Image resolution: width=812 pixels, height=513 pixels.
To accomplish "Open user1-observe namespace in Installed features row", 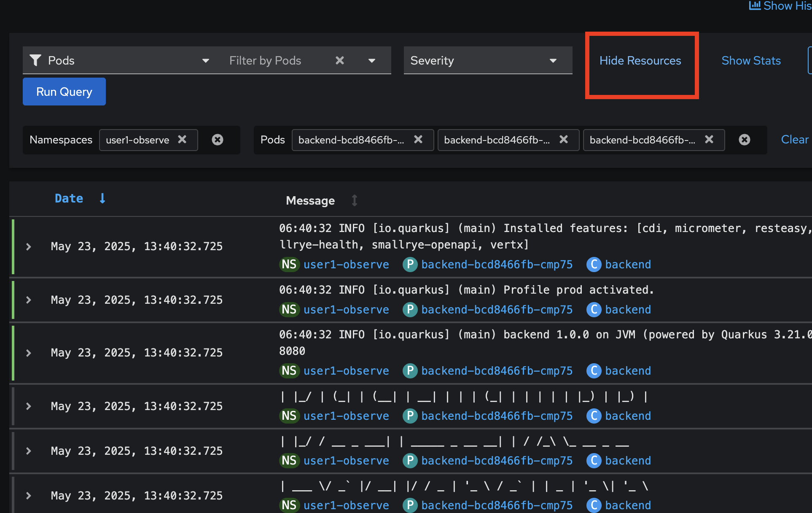I will coord(346,265).
